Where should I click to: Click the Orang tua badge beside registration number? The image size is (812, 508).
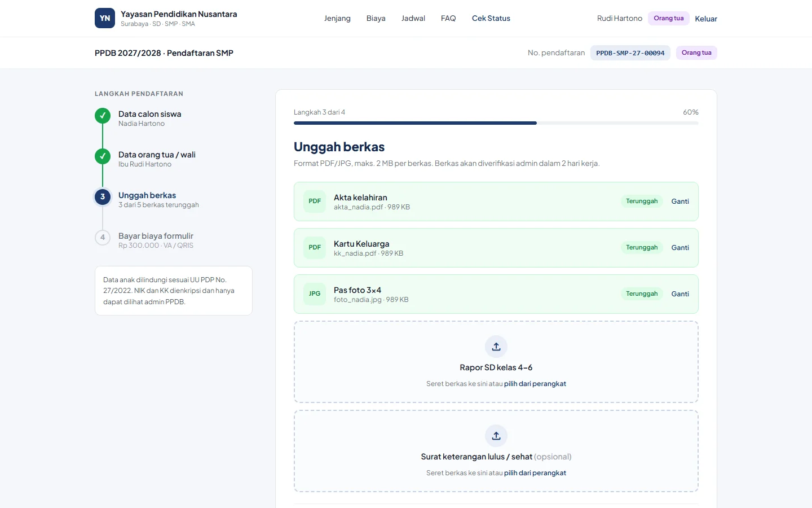696,53
